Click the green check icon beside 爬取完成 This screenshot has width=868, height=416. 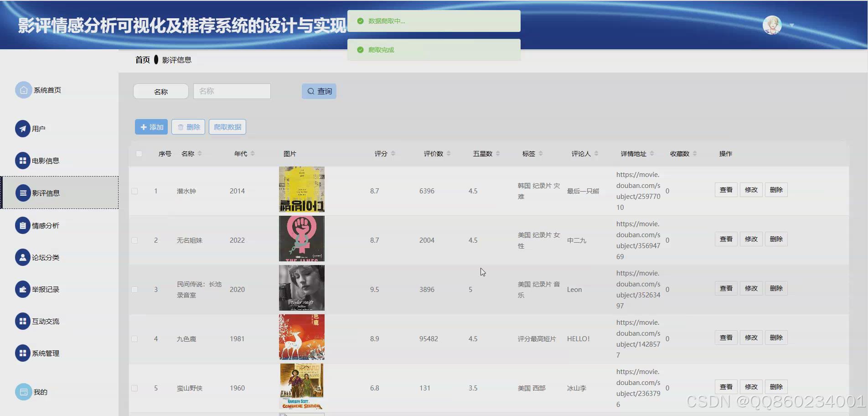360,50
